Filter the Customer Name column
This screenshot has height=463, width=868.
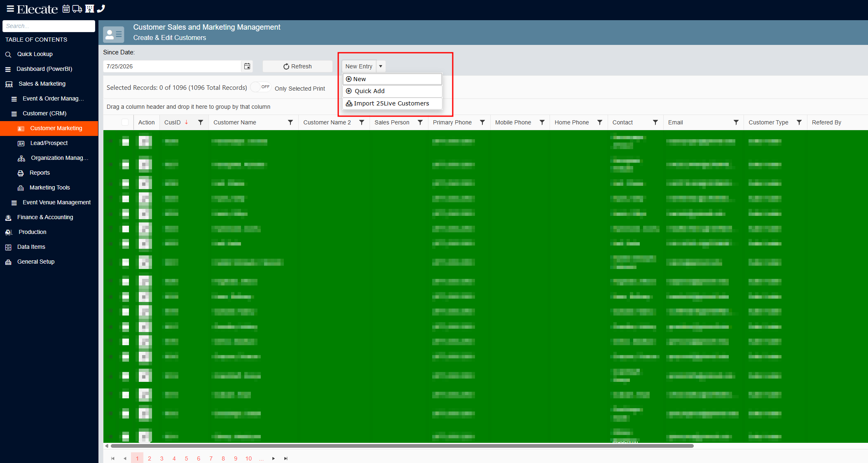[290, 122]
